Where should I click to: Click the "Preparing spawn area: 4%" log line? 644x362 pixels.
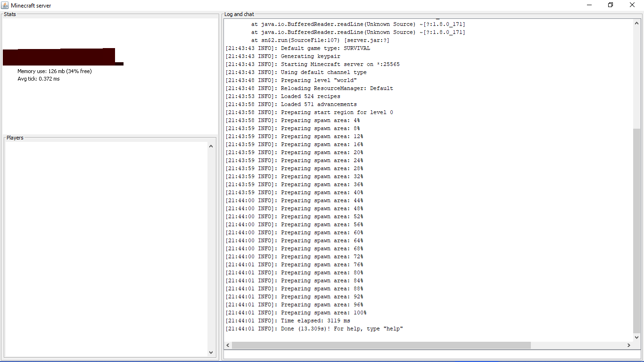coord(293,120)
